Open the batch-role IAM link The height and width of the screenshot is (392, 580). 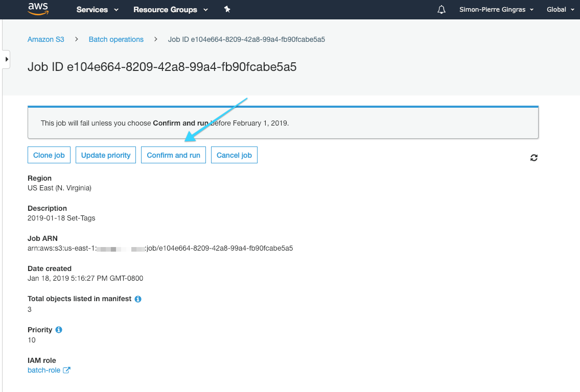pos(43,370)
